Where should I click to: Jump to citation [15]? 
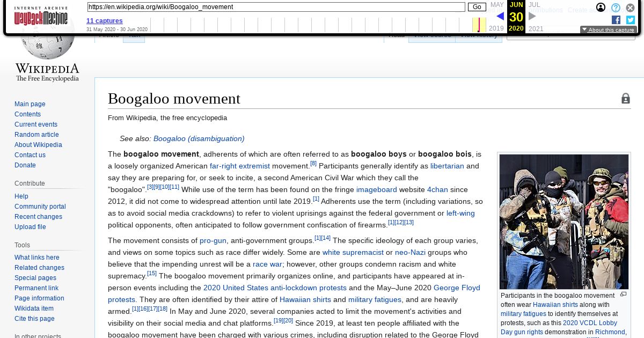pos(152,273)
